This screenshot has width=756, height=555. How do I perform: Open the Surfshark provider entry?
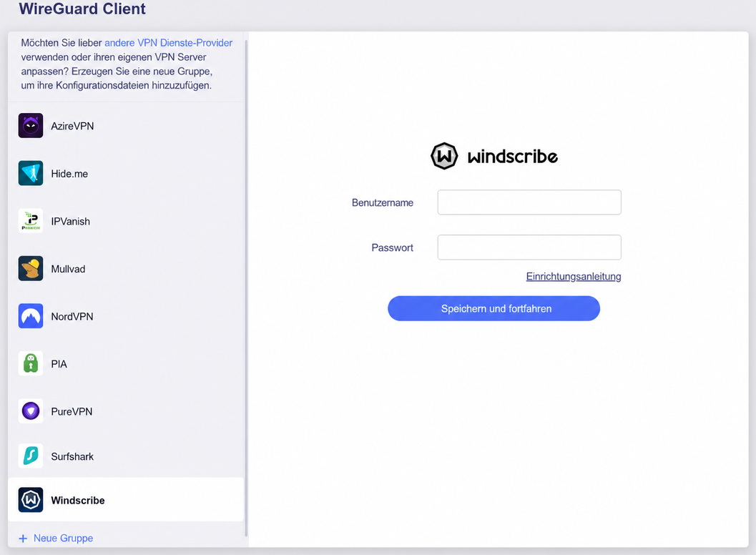coord(126,456)
